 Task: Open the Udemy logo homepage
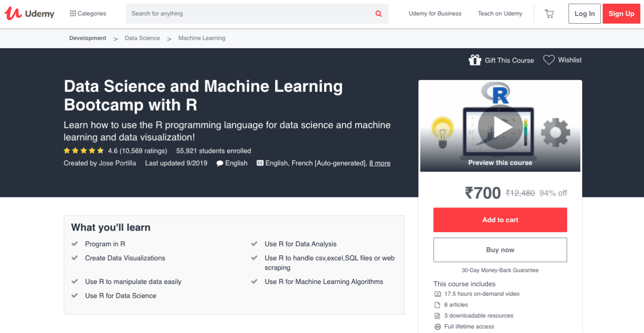click(30, 14)
